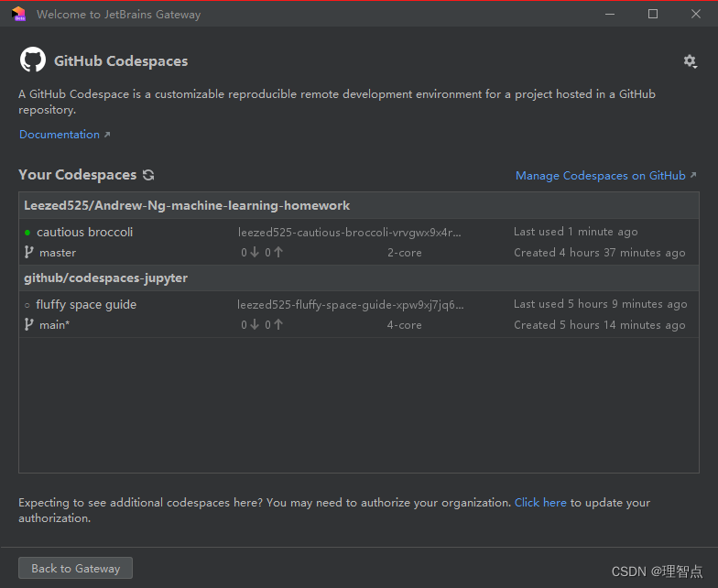Click the main* branch icon
Image resolution: width=718 pixels, height=588 pixels.
click(29, 324)
